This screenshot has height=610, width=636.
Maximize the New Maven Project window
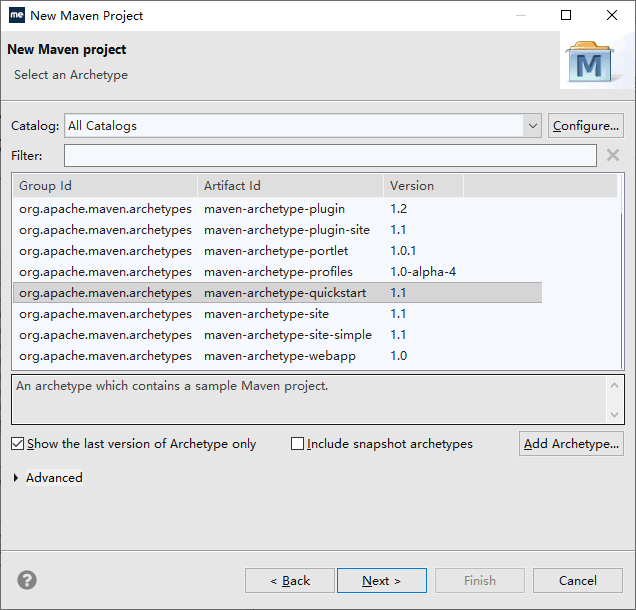pos(566,15)
